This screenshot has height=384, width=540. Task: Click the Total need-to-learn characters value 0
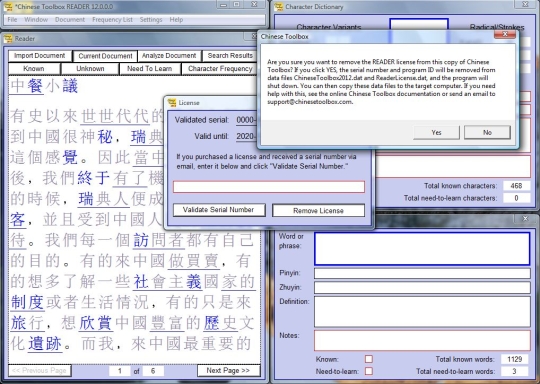click(516, 198)
